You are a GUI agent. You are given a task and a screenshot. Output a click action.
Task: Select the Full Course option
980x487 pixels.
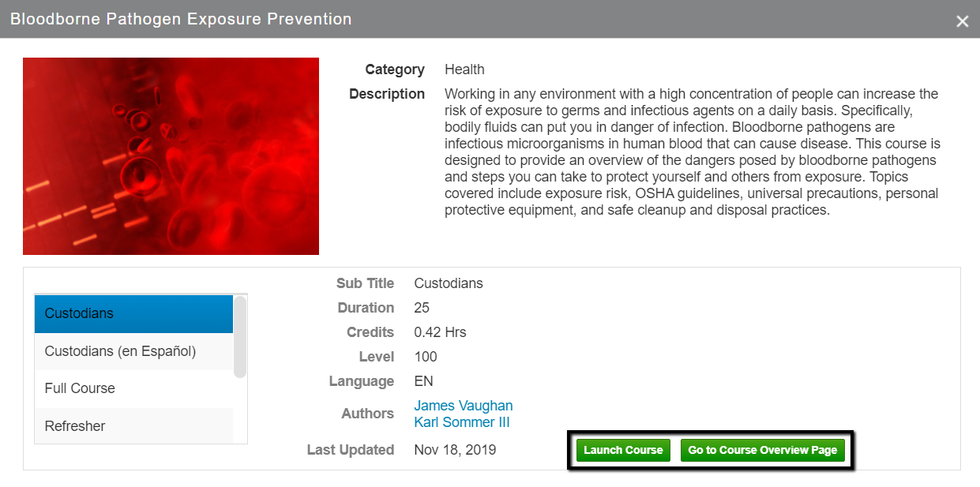point(133,388)
